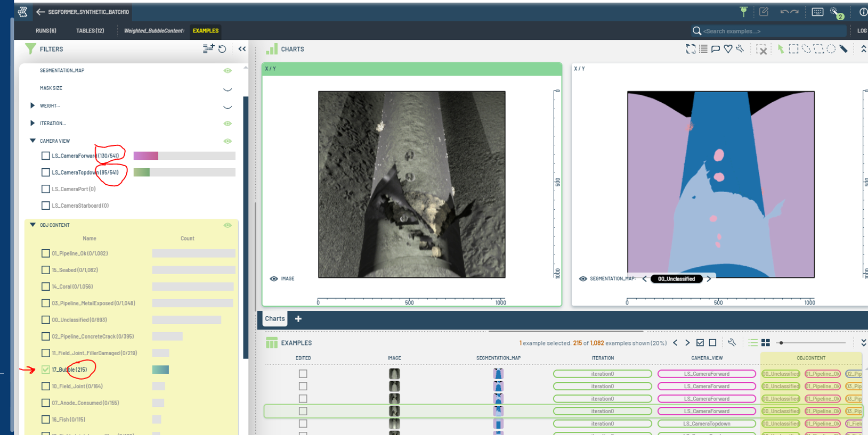Click the LOG button
Screen dimensions: 868x435
coord(862,31)
